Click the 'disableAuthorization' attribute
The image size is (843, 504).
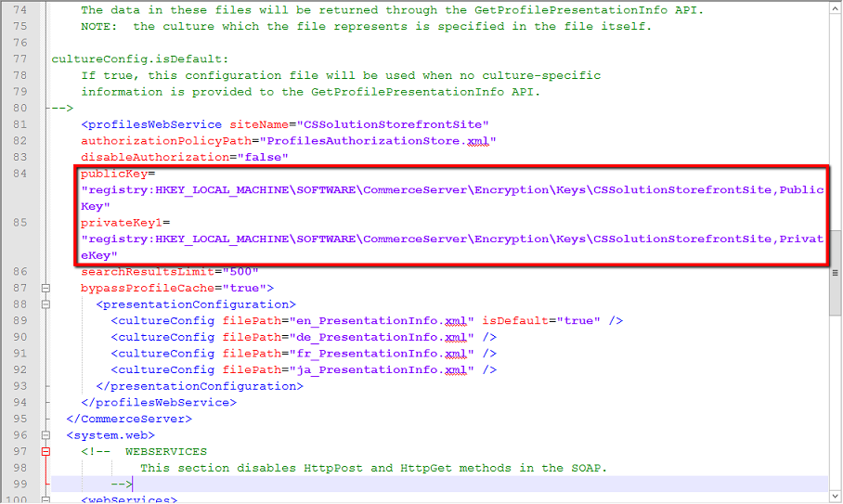point(155,158)
